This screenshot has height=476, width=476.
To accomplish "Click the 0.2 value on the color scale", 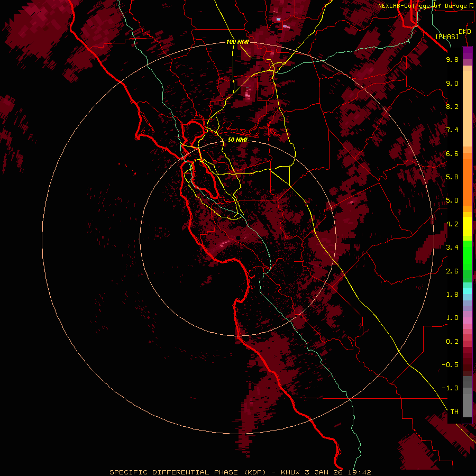I will pyautogui.click(x=452, y=342).
